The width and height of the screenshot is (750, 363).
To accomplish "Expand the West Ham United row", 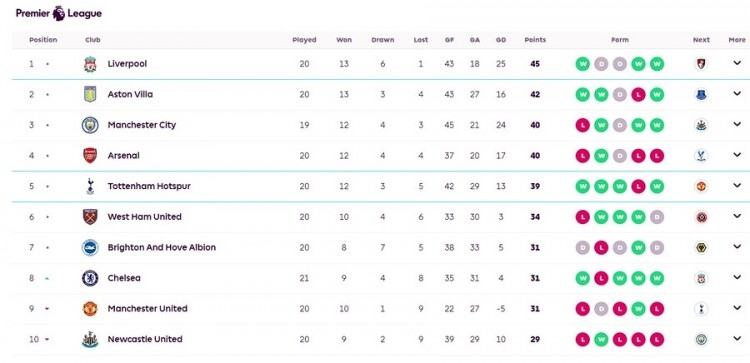I will (737, 216).
